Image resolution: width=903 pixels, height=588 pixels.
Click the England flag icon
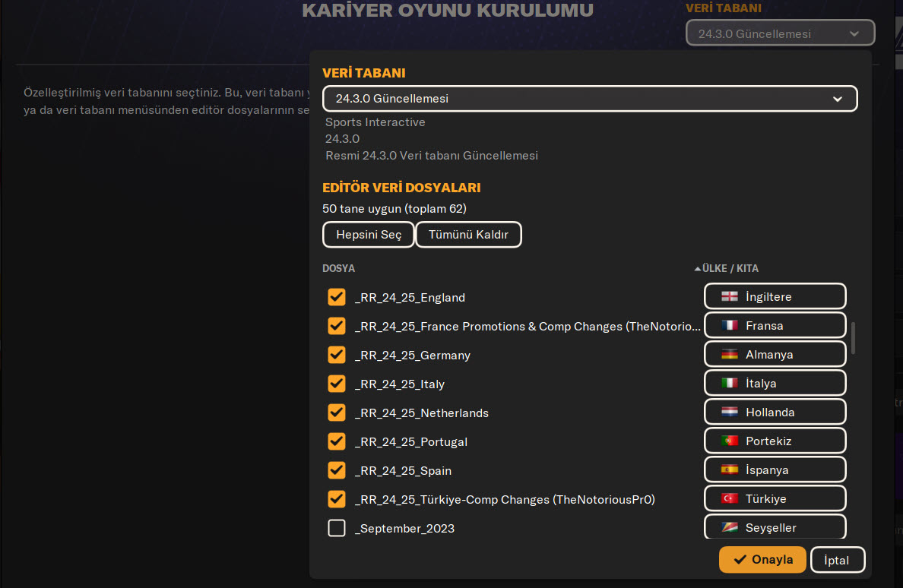pyautogui.click(x=729, y=296)
